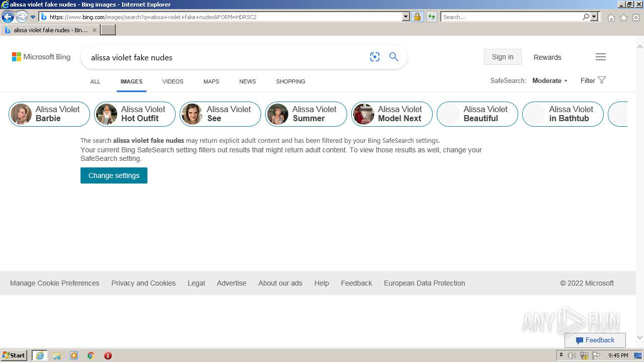Refresh the page with the refresh icon
The width and height of the screenshot is (644, 362).
pyautogui.click(x=432, y=17)
